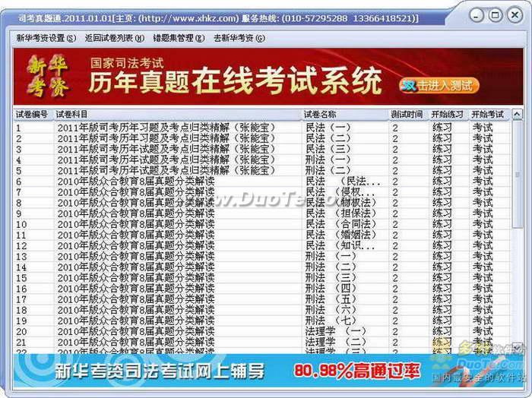Screen dimensions: 532x398
Task: Click the 点击进入测试 banner button
Action: [439, 85]
